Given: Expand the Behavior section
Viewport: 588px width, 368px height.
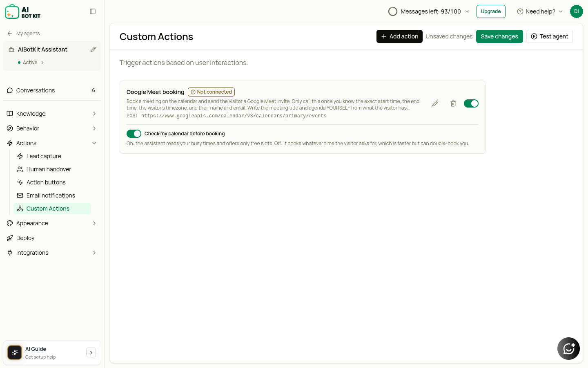Looking at the screenshot, I should [x=52, y=128].
